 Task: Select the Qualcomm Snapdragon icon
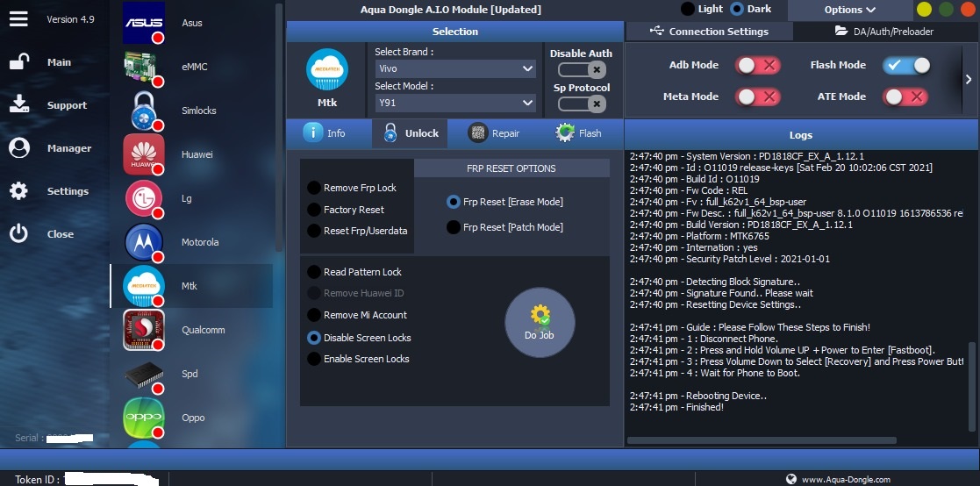pos(144,330)
